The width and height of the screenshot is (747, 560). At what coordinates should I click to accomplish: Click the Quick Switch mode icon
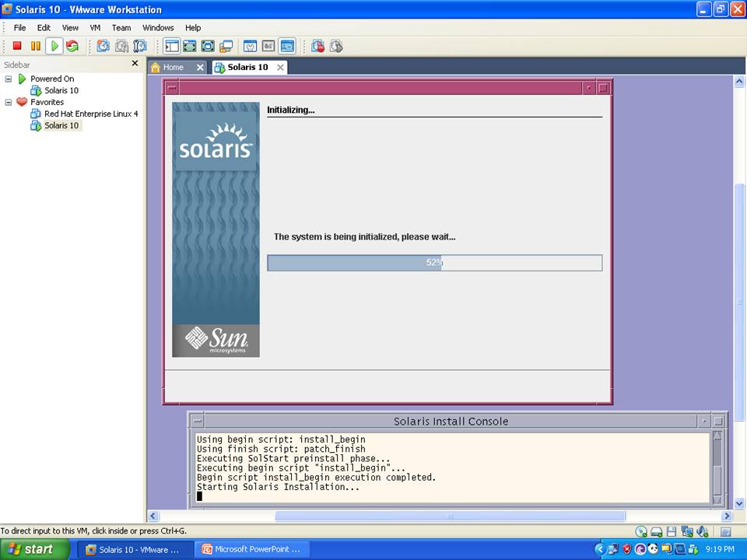(190, 46)
